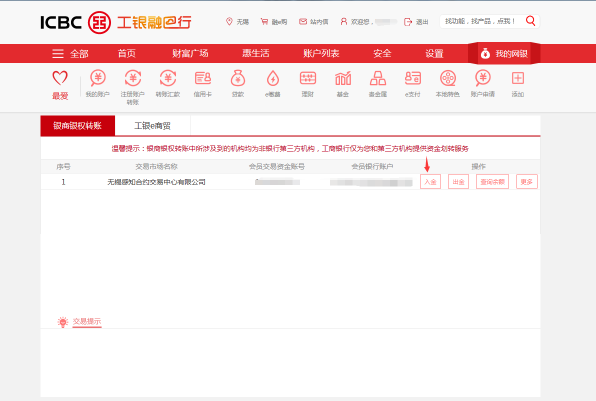The height and width of the screenshot is (401, 596).
Task: Click the 退出 logout icon
Action: (407, 22)
